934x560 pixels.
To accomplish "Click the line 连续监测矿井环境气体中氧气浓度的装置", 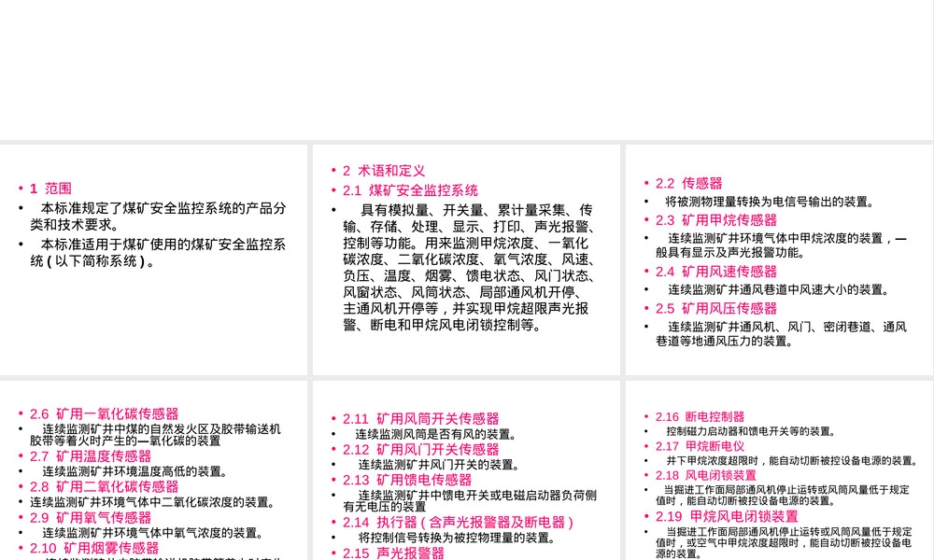I will point(153,533).
